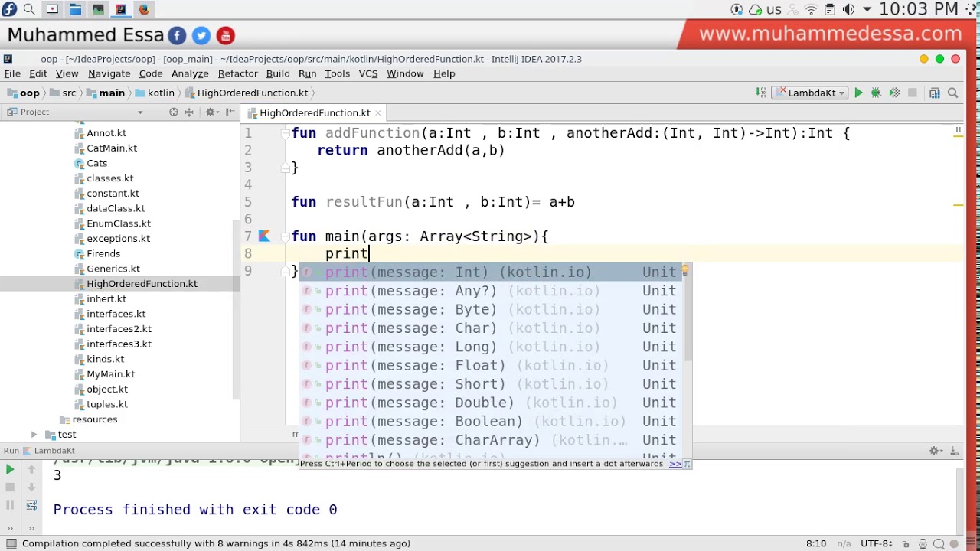Click the down stack trace arrow in Run panel

coord(31,487)
